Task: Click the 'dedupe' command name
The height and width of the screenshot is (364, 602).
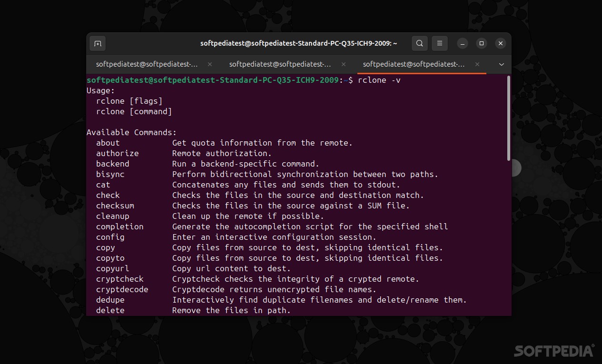Action: point(110,300)
